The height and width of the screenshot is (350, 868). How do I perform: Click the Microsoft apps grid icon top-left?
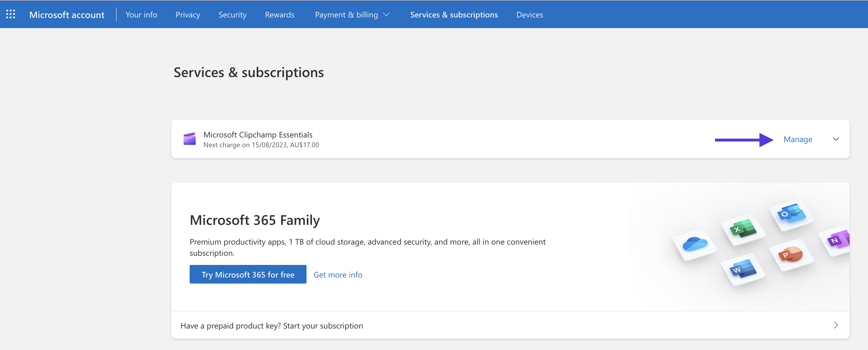coord(10,14)
